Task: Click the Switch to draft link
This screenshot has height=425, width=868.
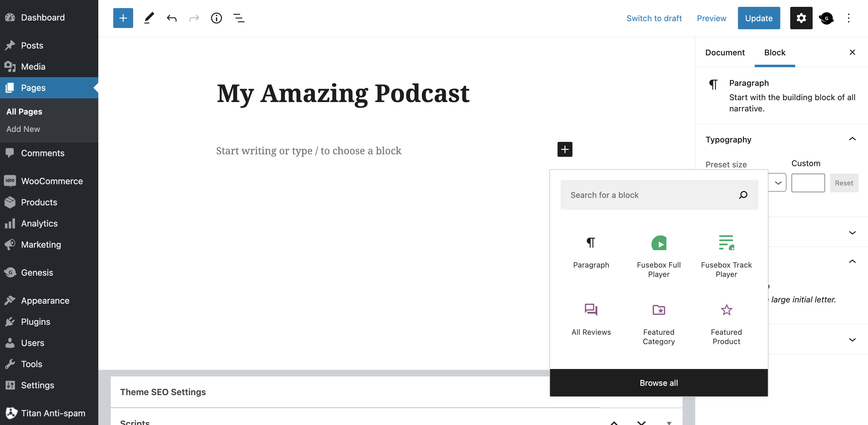Action: (x=654, y=18)
